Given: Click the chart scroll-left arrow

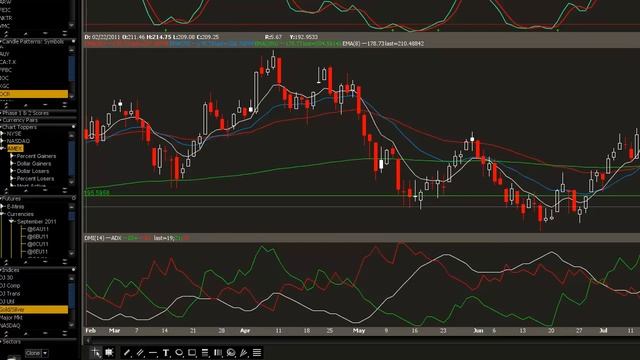Looking at the screenshot, I should [88, 340].
